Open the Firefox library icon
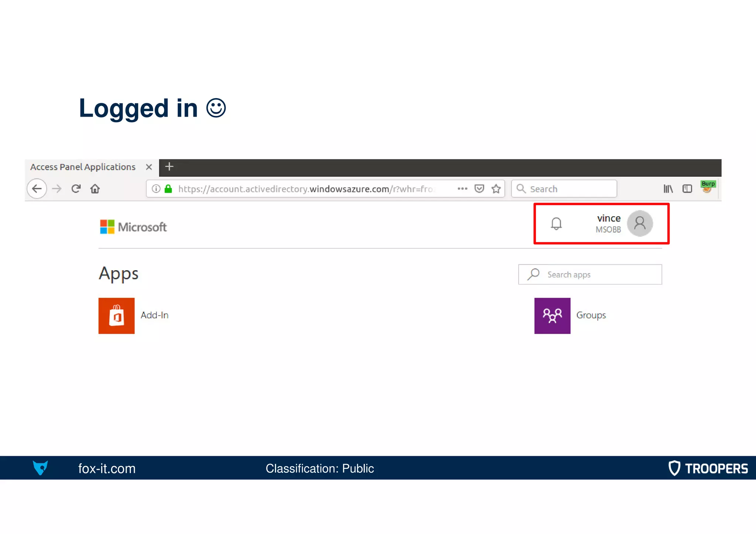This screenshot has height=534, width=756. (668, 189)
